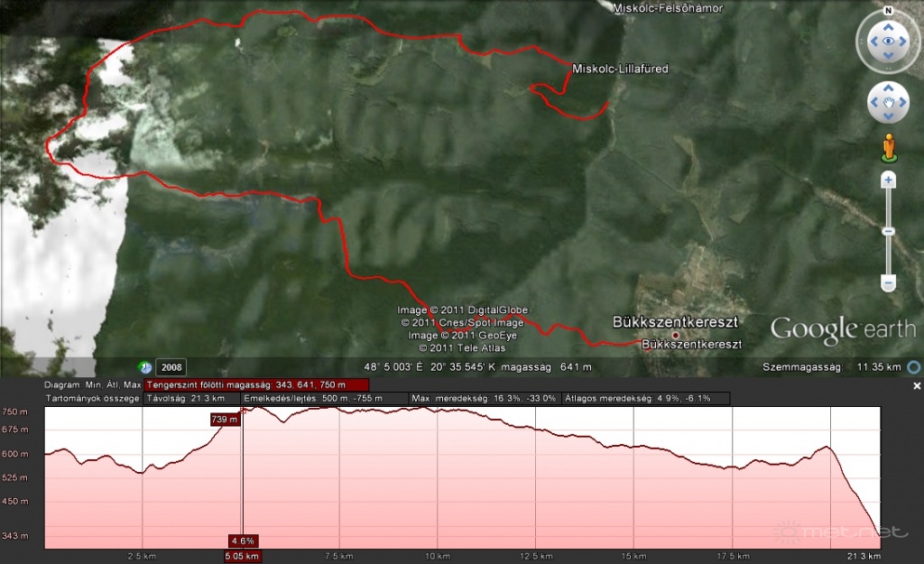924x564 pixels.
Task: Click the zoom slider handle
Action: coord(889,232)
